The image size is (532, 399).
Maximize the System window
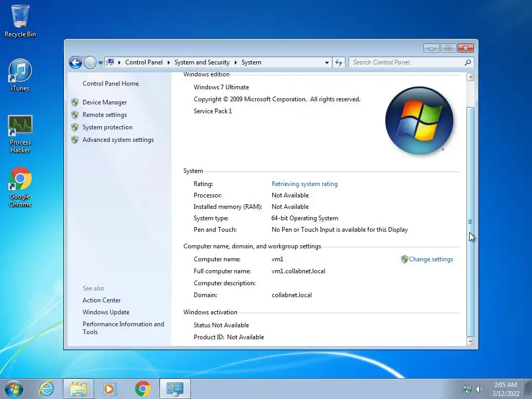click(x=448, y=48)
